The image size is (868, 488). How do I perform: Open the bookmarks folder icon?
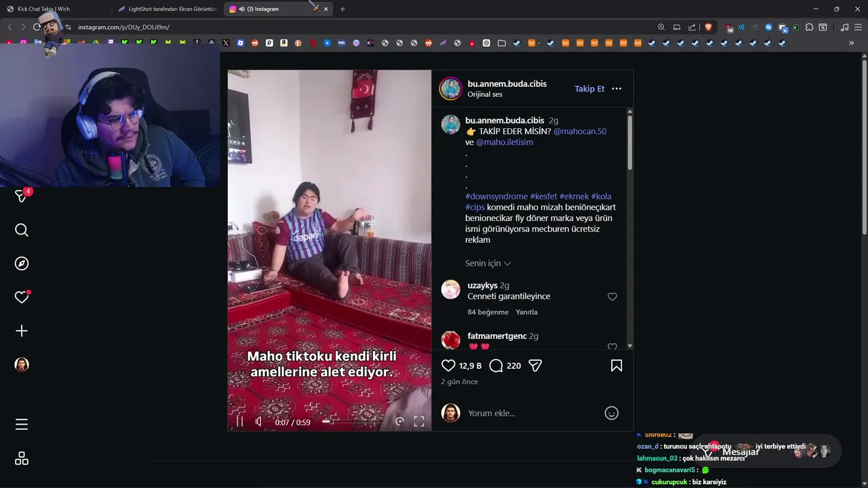502,43
